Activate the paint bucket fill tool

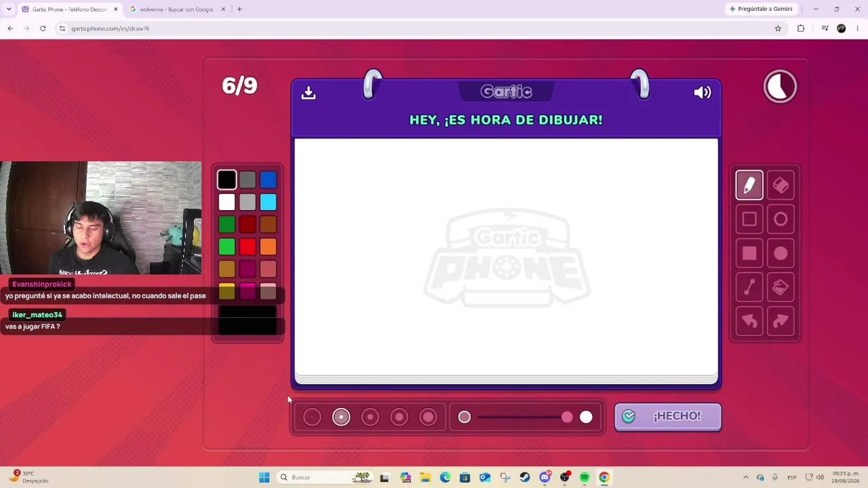781,287
